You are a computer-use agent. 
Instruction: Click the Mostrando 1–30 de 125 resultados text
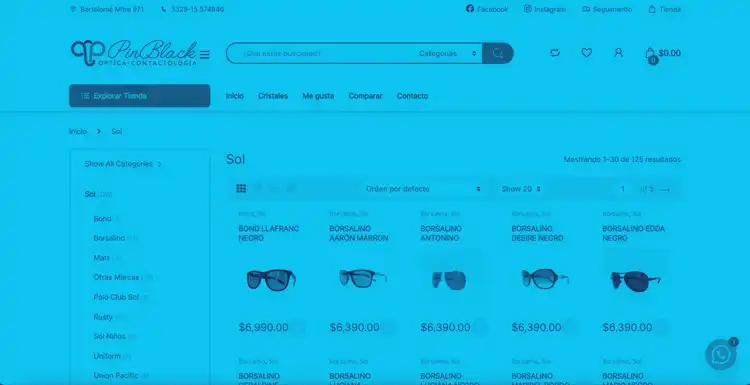[x=622, y=160]
